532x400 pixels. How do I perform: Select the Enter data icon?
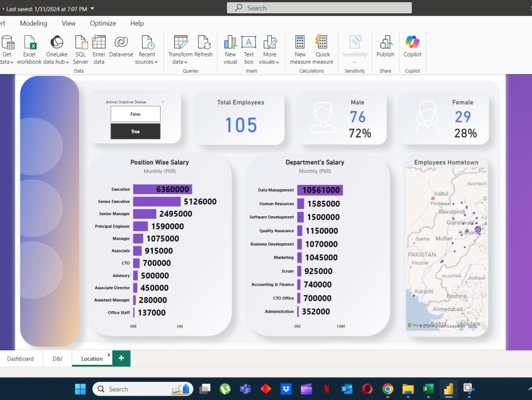point(99,48)
